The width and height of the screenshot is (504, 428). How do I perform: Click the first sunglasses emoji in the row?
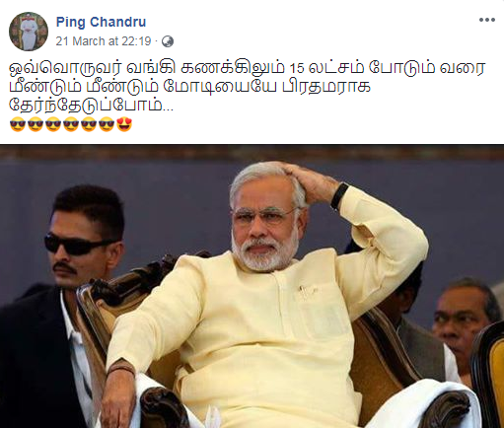(x=18, y=124)
